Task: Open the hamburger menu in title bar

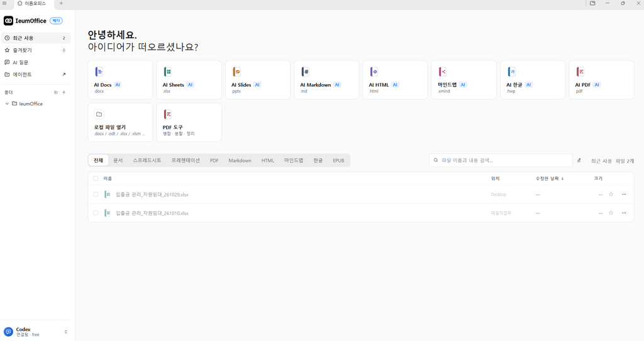Action: (x=4, y=3)
